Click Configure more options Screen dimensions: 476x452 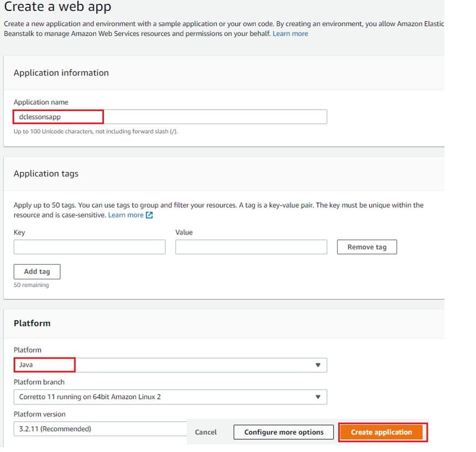click(283, 432)
